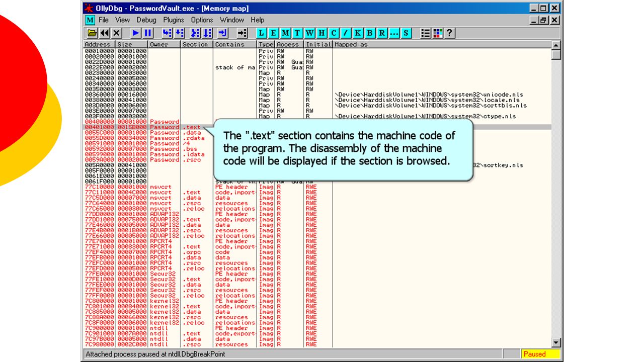Open the Debug menu
Image resolution: width=644 pixels, height=362 pixels.
pyautogui.click(x=146, y=20)
